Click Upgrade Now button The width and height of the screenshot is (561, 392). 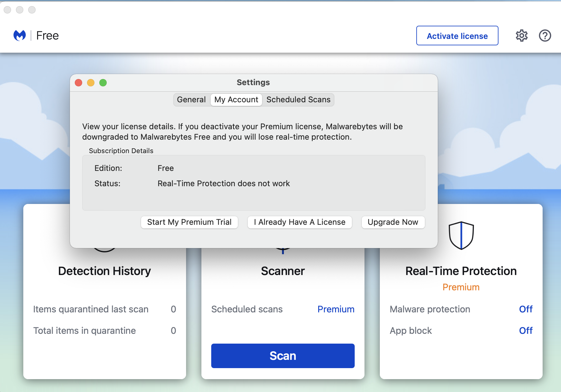click(393, 222)
